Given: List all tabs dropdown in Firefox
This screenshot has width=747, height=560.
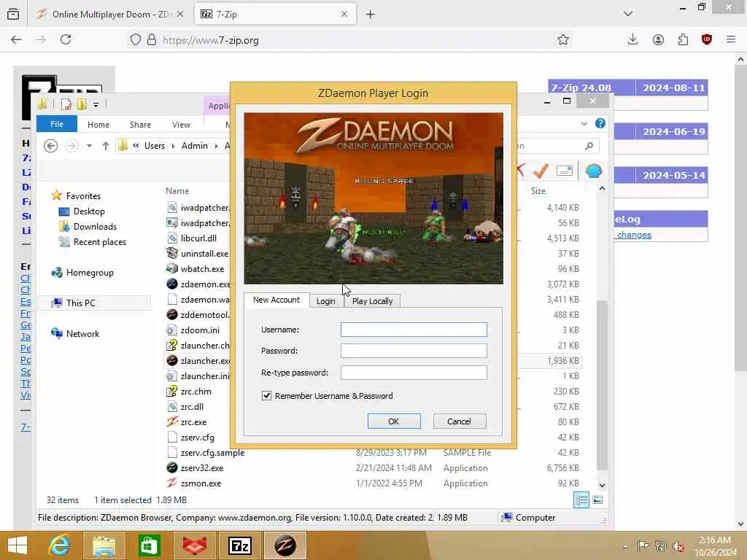Looking at the screenshot, I should [x=628, y=14].
